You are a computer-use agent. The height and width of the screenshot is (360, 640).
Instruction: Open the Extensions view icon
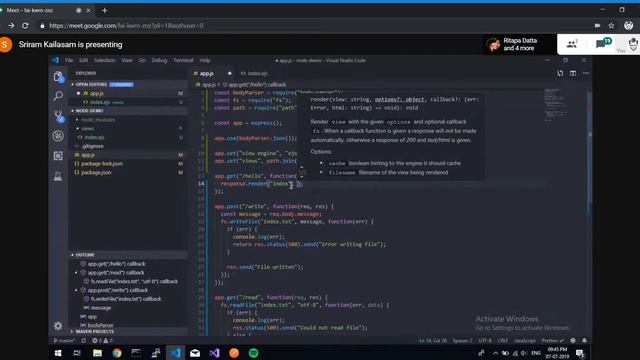(58, 156)
